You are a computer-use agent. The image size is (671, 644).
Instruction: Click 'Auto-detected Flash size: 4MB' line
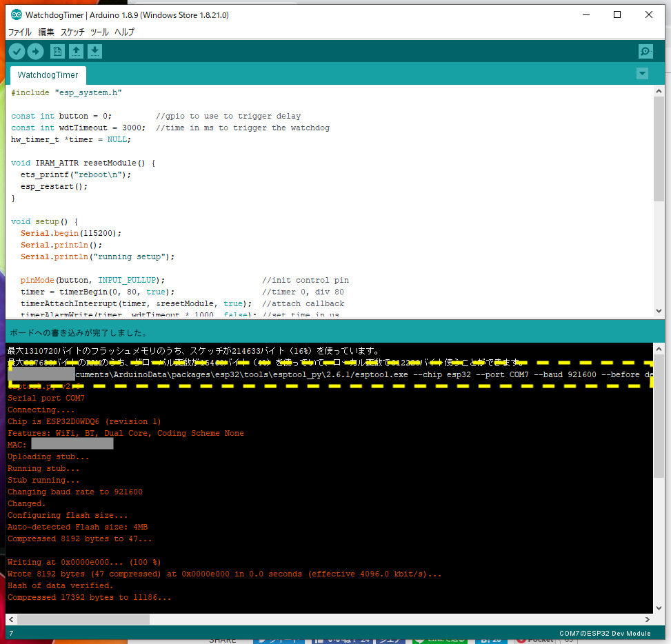(77, 527)
